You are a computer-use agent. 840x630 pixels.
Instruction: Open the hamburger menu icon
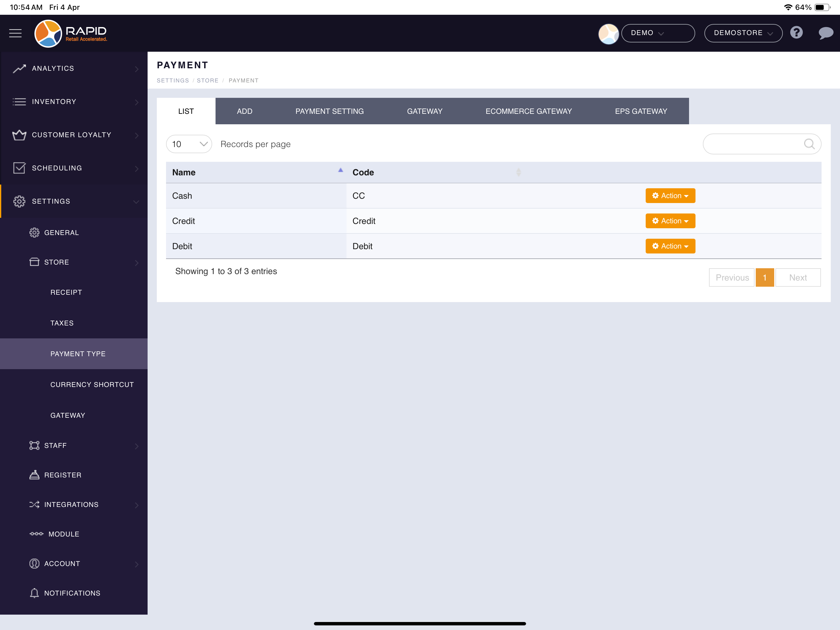[x=15, y=33]
